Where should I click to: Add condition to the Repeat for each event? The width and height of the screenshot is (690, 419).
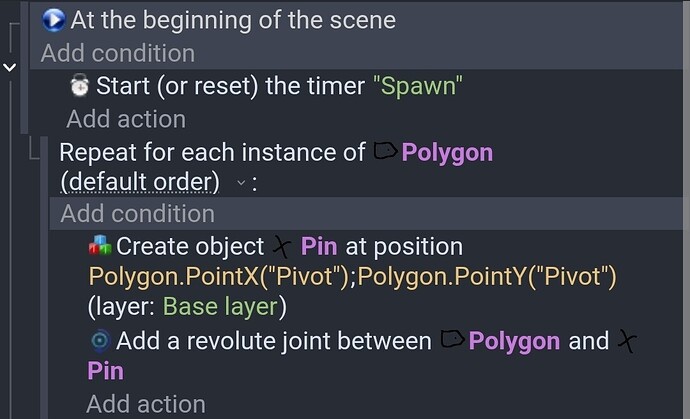[137, 214]
